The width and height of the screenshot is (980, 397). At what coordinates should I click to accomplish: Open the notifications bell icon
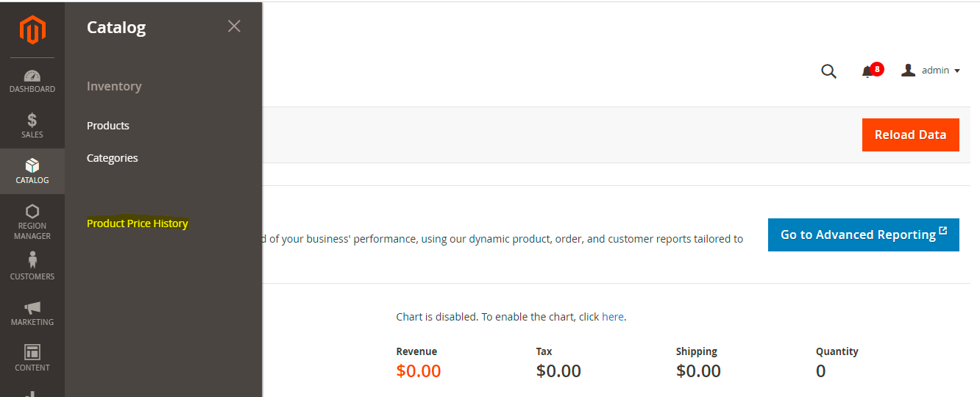(868, 71)
